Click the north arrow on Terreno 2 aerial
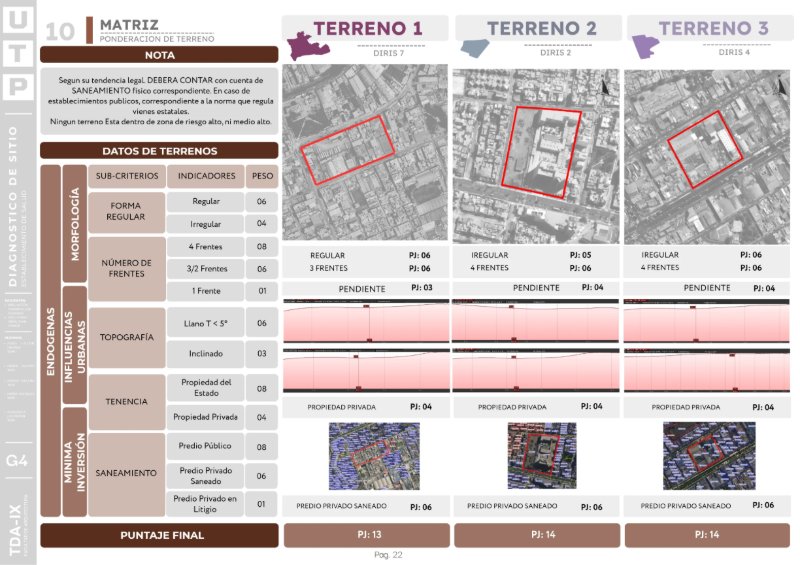 tap(605, 86)
